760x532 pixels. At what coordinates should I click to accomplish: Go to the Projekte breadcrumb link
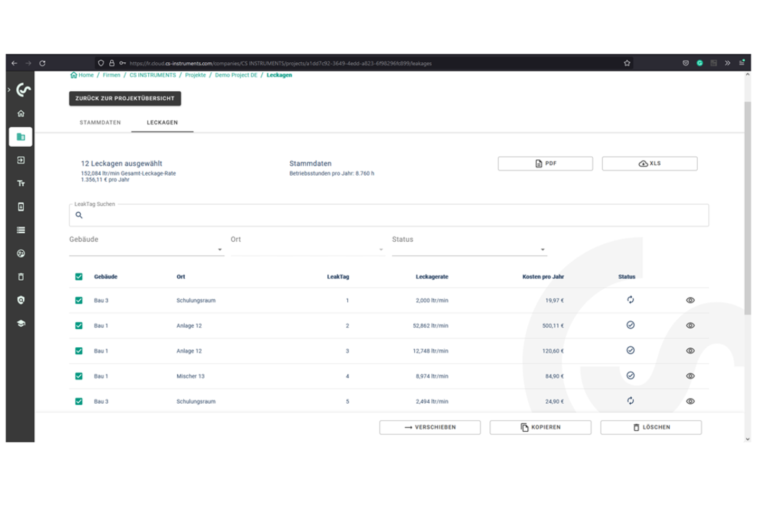[x=195, y=75]
